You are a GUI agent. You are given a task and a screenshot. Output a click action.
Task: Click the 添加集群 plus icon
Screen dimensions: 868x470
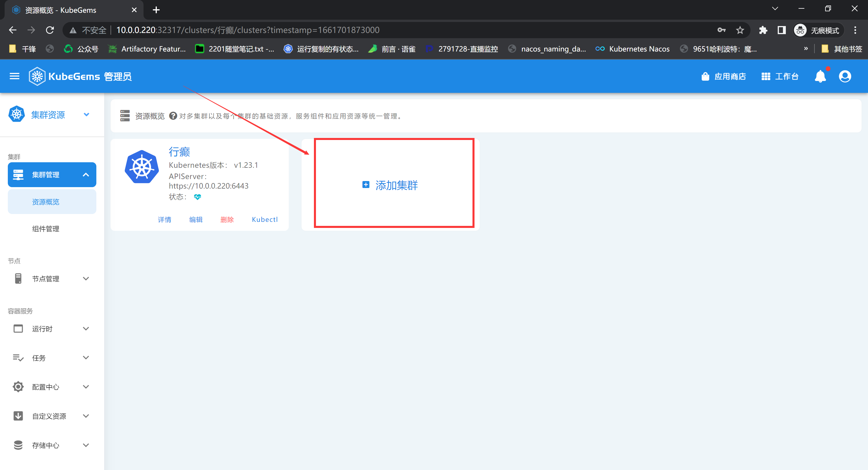click(366, 185)
